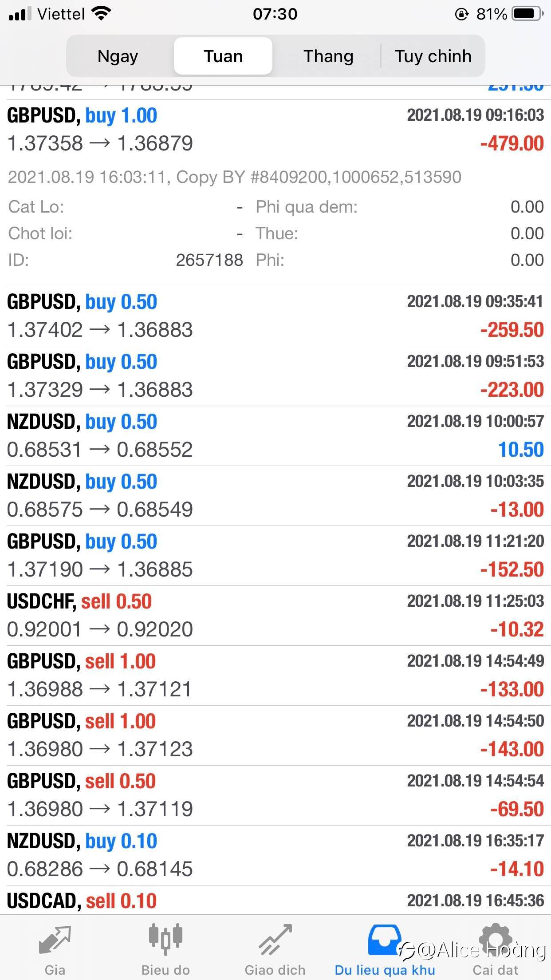Switch to the Ngay period tab
The width and height of the screenshot is (551, 980).
click(118, 56)
